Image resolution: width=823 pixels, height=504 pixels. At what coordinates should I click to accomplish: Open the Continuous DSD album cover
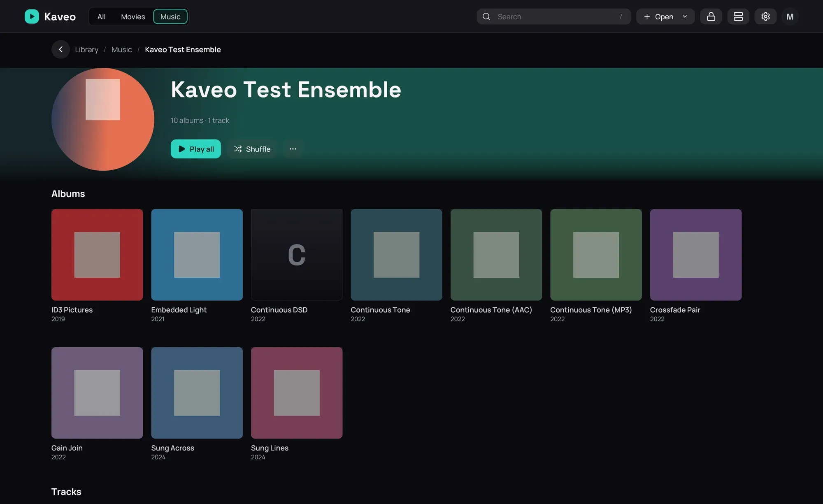point(297,255)
